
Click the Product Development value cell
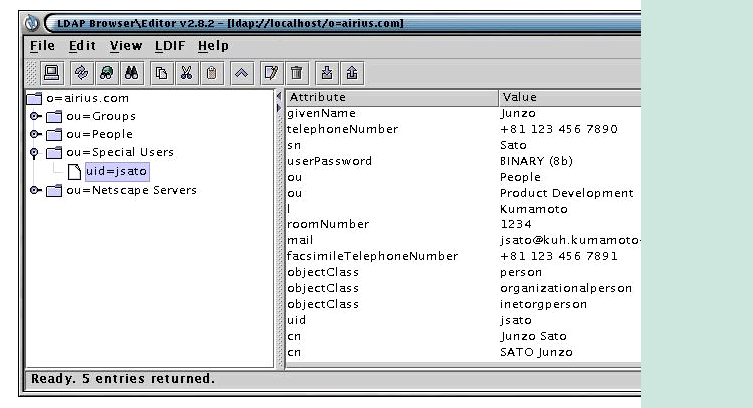click(567, 193)
